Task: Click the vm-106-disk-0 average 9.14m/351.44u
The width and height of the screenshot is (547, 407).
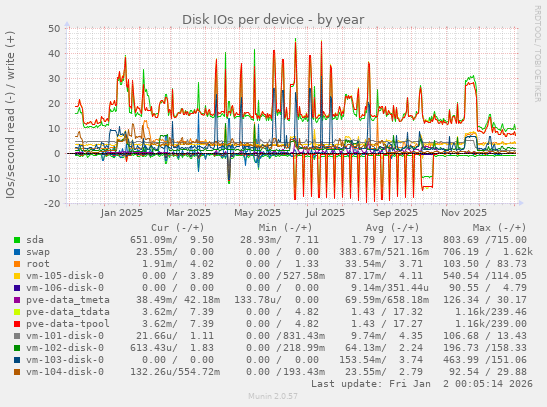Action: click(x=390, y=288)
